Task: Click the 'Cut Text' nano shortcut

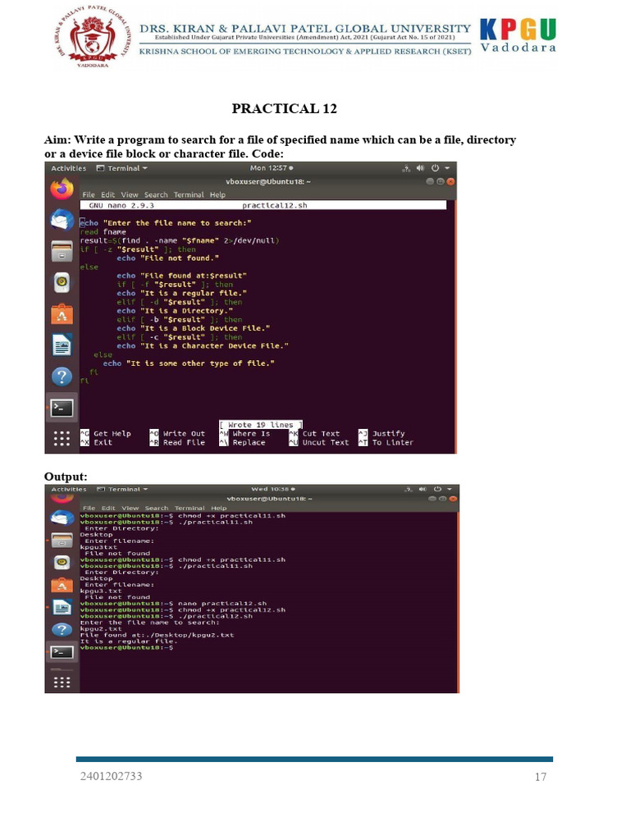Action: click(315, 433)
